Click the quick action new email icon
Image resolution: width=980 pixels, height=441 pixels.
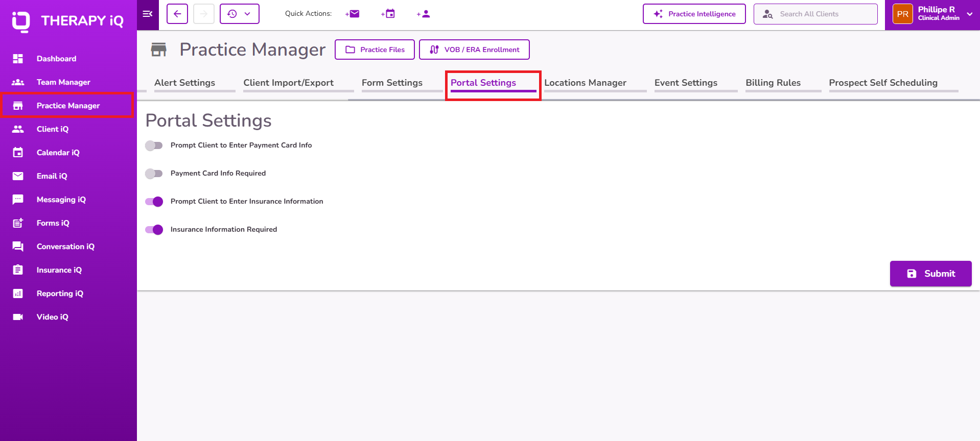[353, 14]
